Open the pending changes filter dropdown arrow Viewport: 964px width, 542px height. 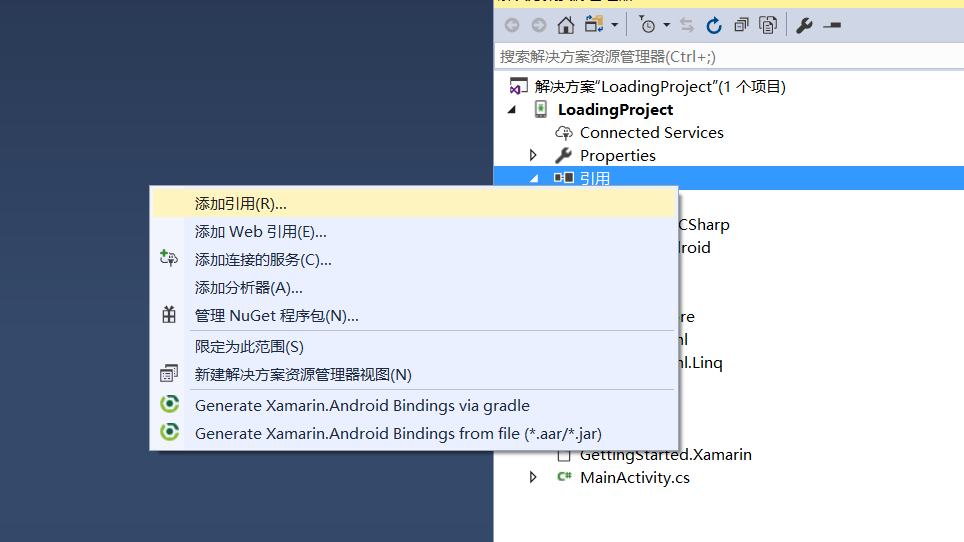pyautogui.click(x=666, y=25)
